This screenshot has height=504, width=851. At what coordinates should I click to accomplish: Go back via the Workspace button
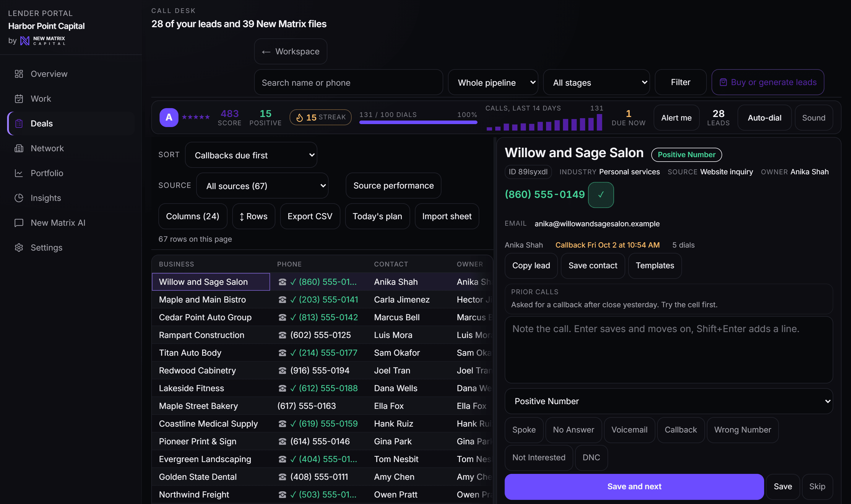(x=290, y=51)
